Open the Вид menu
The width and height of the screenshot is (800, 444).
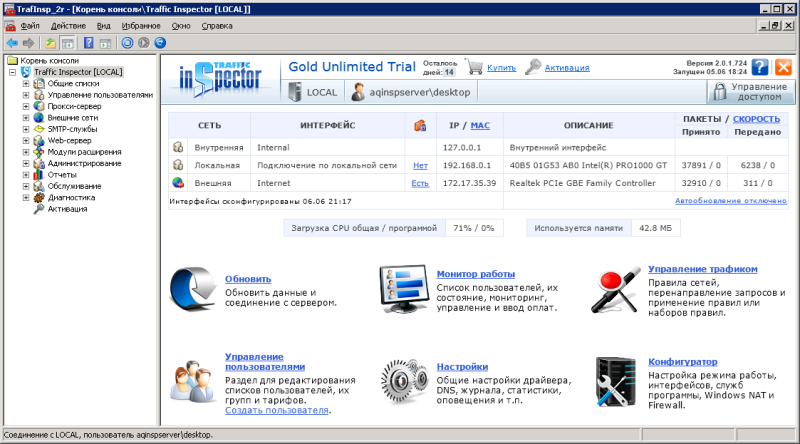click(x=104, y=26)
